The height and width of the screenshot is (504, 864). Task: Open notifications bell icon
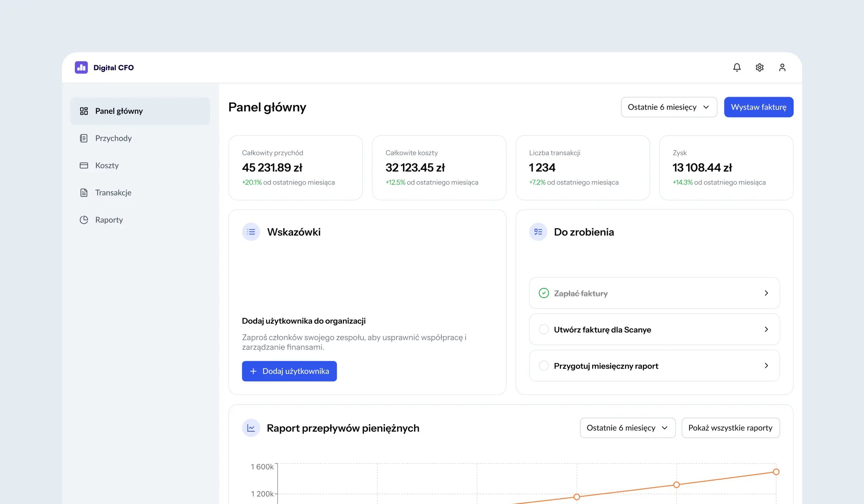737,67
